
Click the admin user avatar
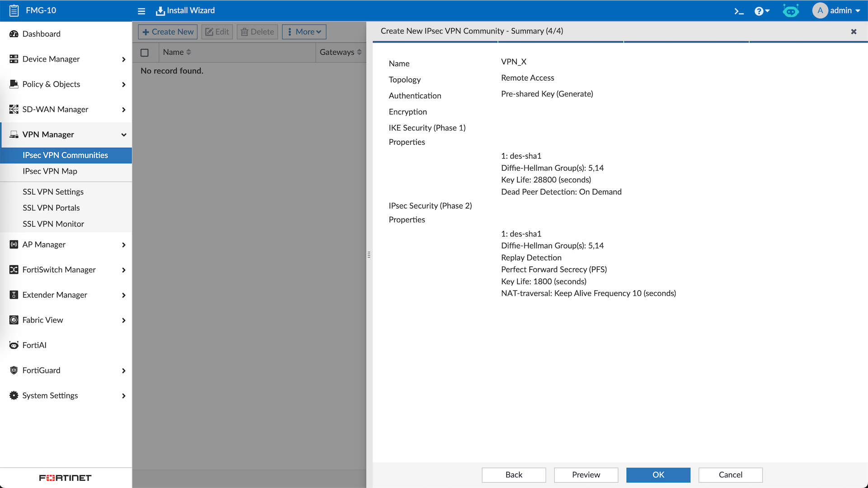820,10
